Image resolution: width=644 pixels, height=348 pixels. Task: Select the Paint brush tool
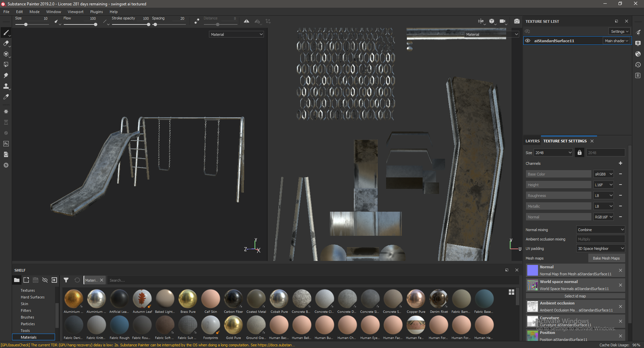[x=6, y=32]
